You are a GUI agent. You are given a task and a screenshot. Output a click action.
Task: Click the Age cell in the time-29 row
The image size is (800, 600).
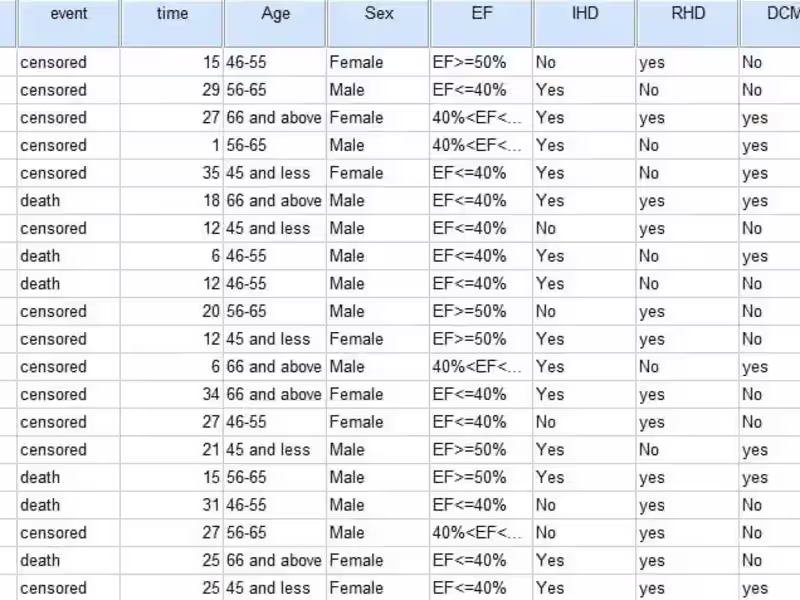275,90
